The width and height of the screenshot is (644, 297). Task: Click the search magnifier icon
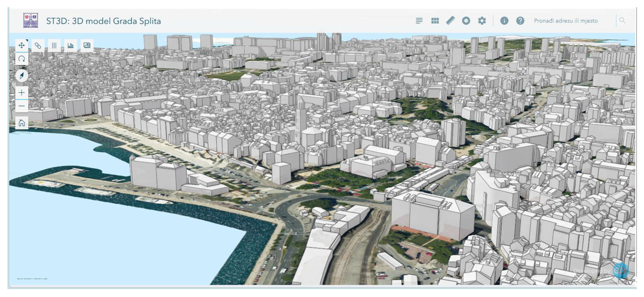tap(622, 21)
